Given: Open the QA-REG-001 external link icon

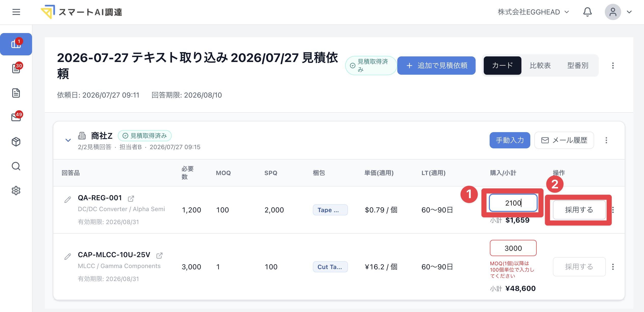Looking at the screenshot, I should (131, 198).
